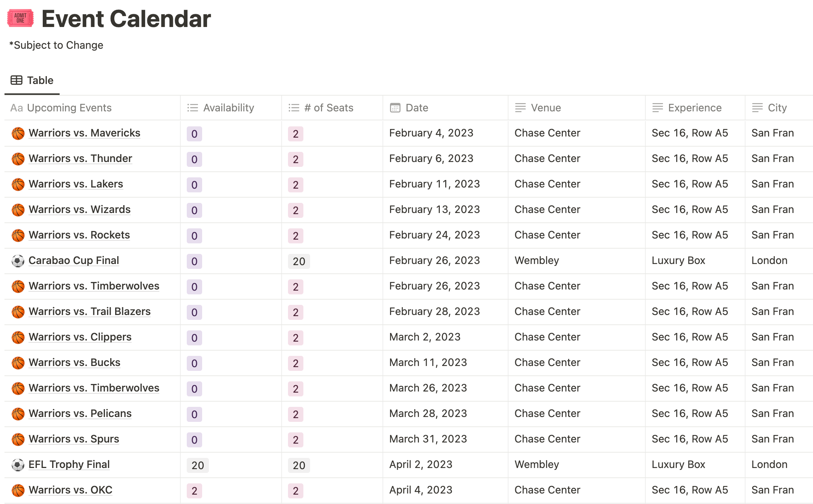Open the Warriors vs. Bucks event page
The width and height of the screenshot is (813, 504).
tap(75, 362)
